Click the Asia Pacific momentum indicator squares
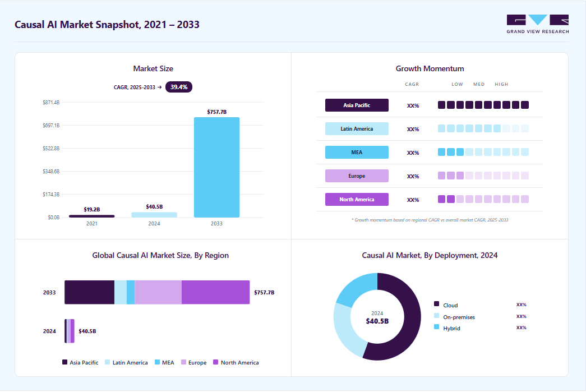Image resolution: width=586 pixels, height=392 pixels. click(x=483, y=105)
